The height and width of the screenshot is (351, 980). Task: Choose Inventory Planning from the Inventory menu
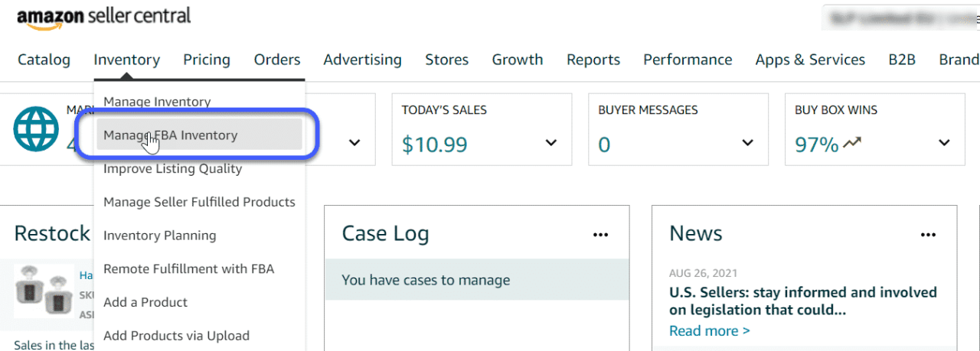(x=159, y=236)
